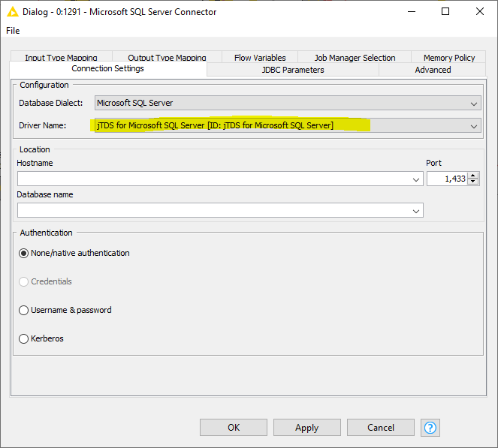Expand the Database Dialect dropdown
498x448 pixels.
click(473, 104)
